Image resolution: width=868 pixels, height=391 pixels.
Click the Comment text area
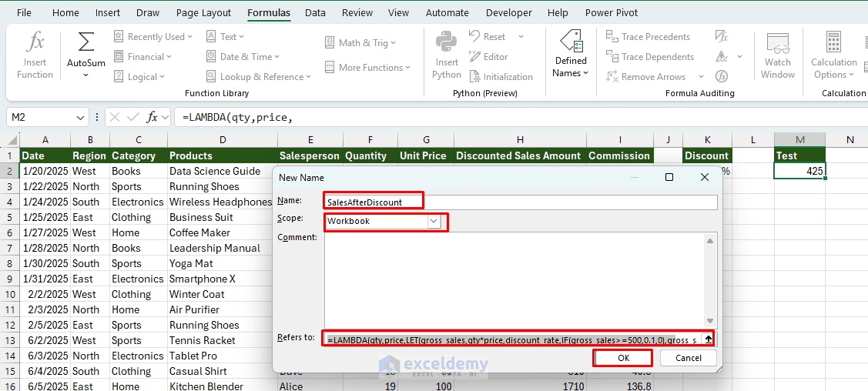(x=514, y=279)
